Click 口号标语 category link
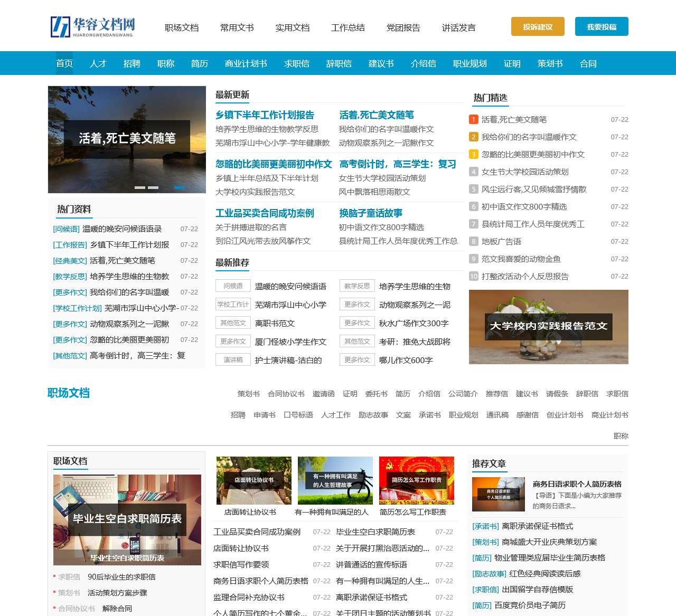Screen dimensions: 676x616 (x=298, y=415)
